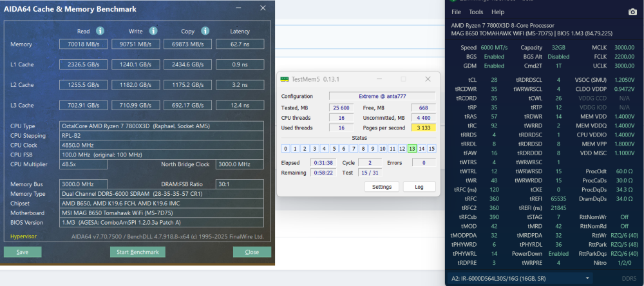
Task: Select status box 15 in TestMem5
Action: pyautogui.click(x=431, y=149)
